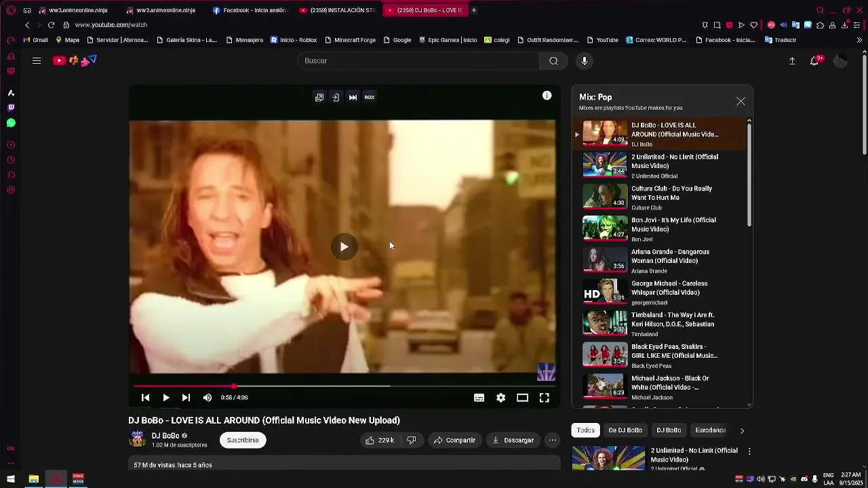868x488 pixels.
Task: Open DJ BoBo channel avatar
Action: 138,440
